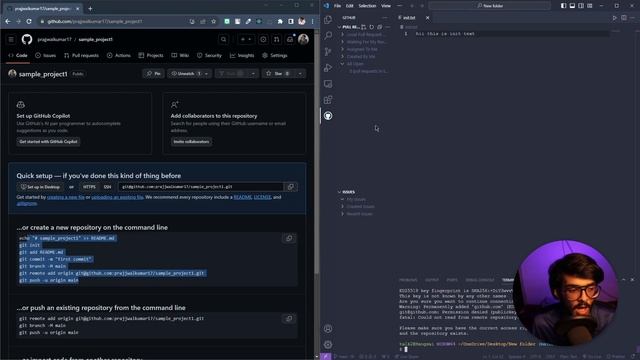The width and height of the screenshot is (640, 360).
Task: Open GitHub pull requests icon in header
Action: pyautogui.click(x=276, y=39)
